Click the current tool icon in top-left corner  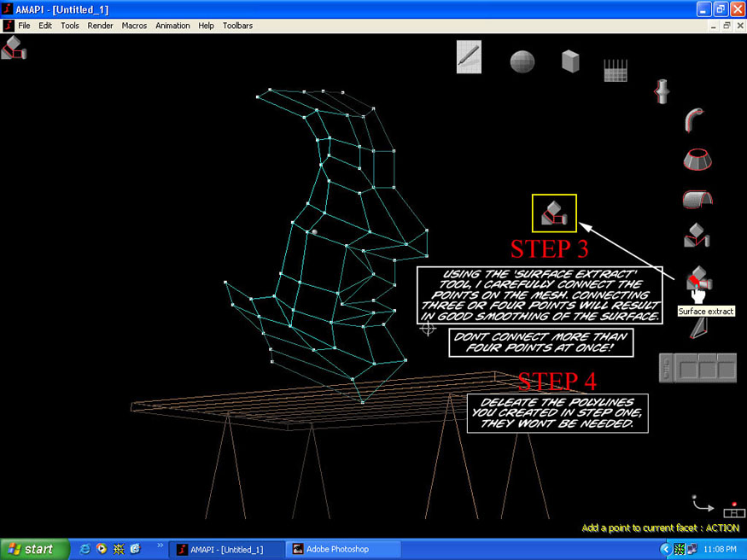[14, 47]
